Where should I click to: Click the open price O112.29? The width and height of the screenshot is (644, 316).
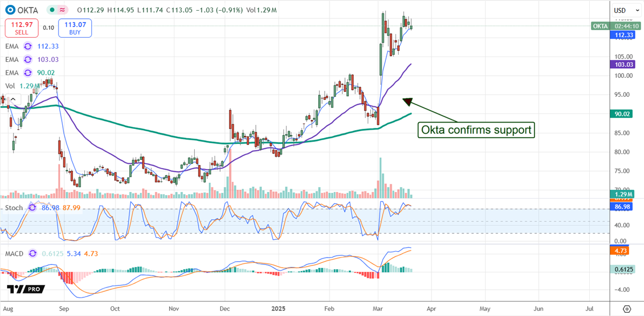pos(91,10)
